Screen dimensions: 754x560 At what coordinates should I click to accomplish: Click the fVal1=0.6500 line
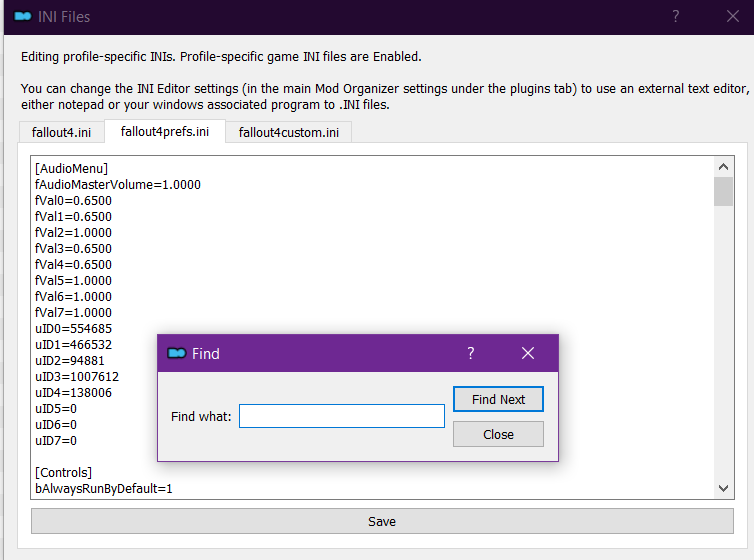coord(73,217)
